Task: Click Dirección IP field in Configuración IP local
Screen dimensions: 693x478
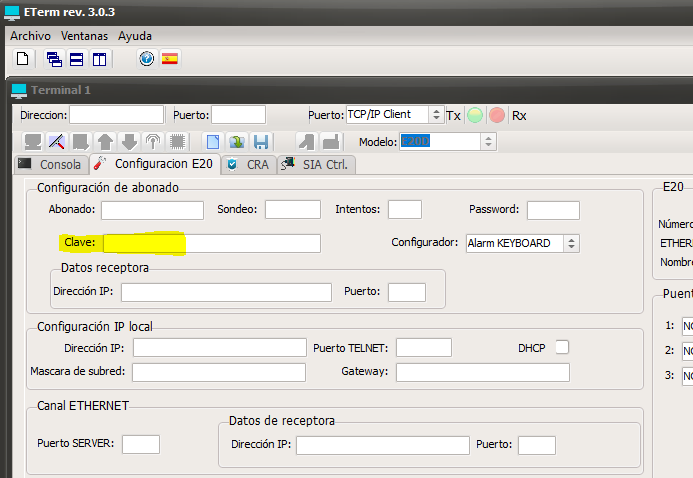Action: click(x=220, y=348)
